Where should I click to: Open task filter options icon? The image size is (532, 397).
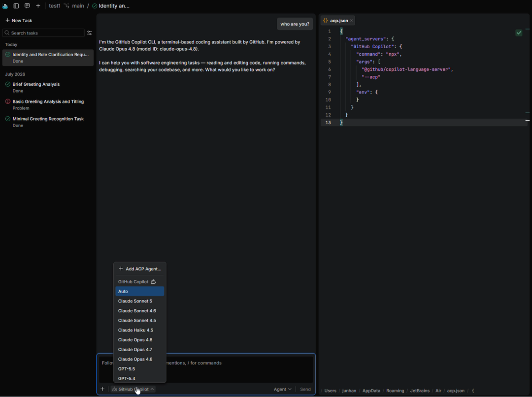point(90,33)
